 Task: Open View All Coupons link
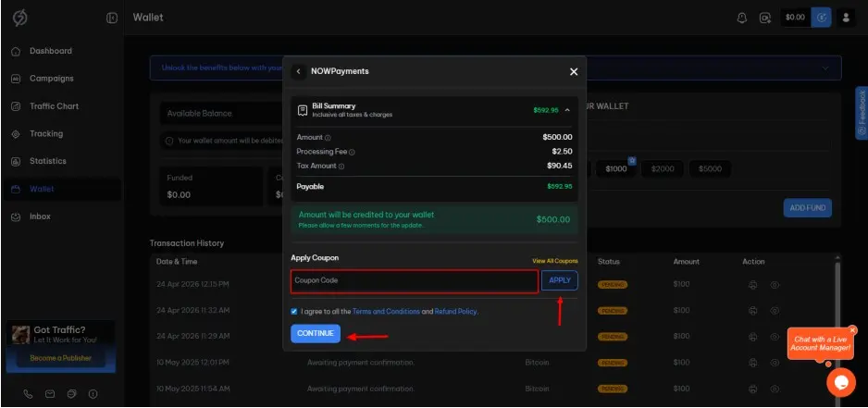[554, 261]
